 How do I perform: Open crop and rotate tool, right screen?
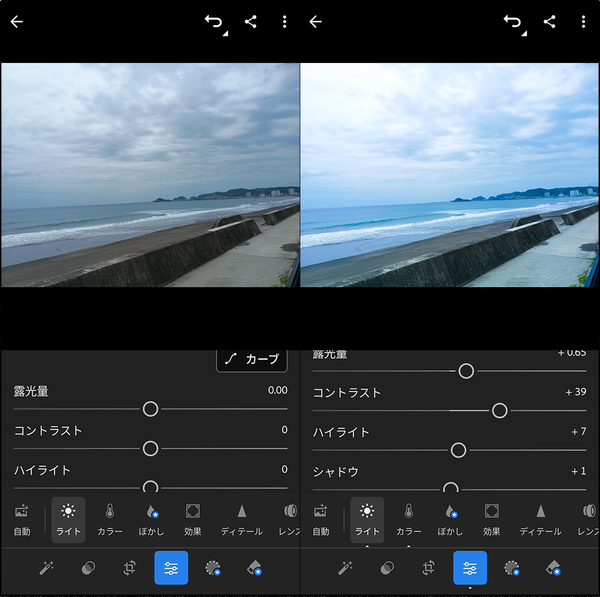[x=429, y=568]
